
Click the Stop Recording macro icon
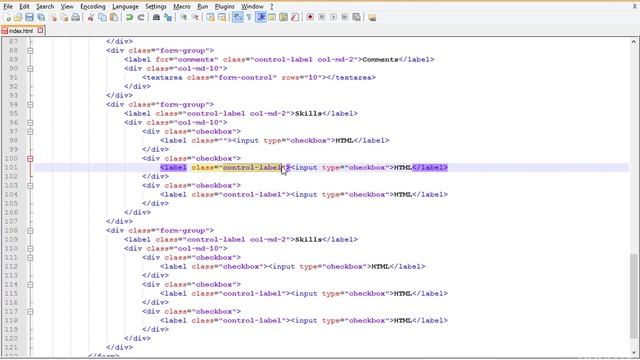[322, 18]
